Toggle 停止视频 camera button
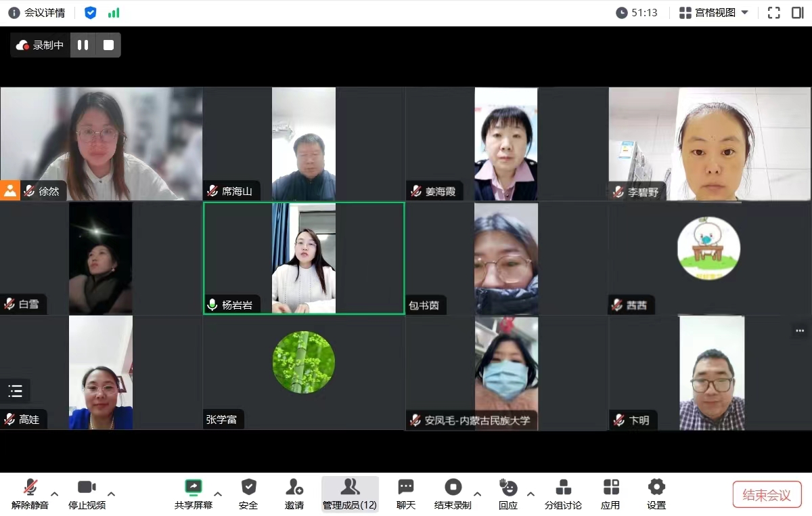The height and width of the screenshot is (516, 812). 87,488
